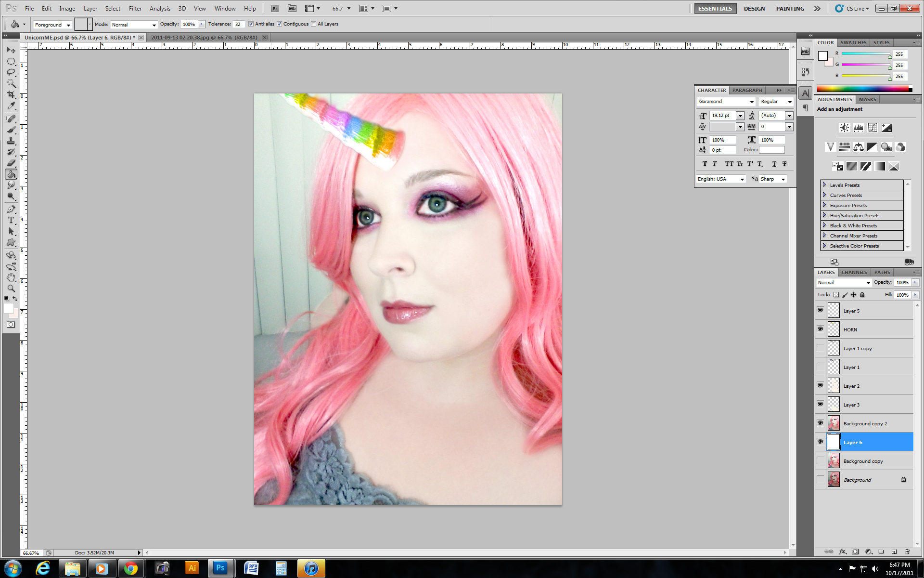Expand Levels Presets
Screen dimensions: 924x578
(x=824, y=185)
